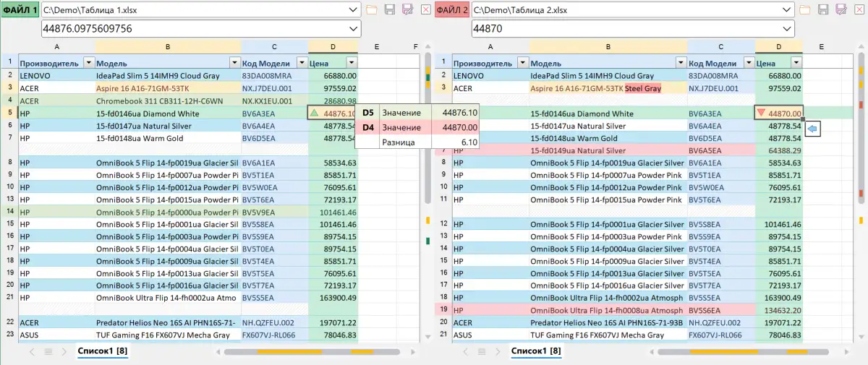Click Steel Gray highlighted text in File 2
This screenshot has width=868, height=365.
click(643, 88)
